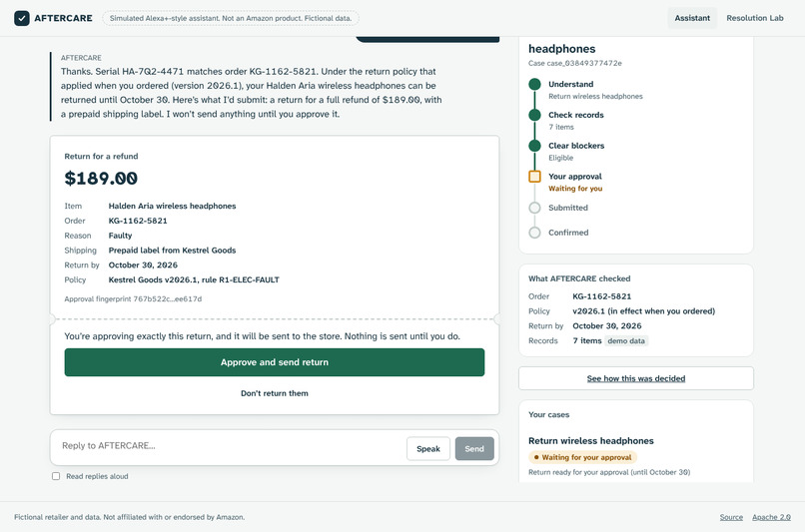Open the Assistant tab
The width and height of the screenshot is (805, 532).
[x=692, y=18]
